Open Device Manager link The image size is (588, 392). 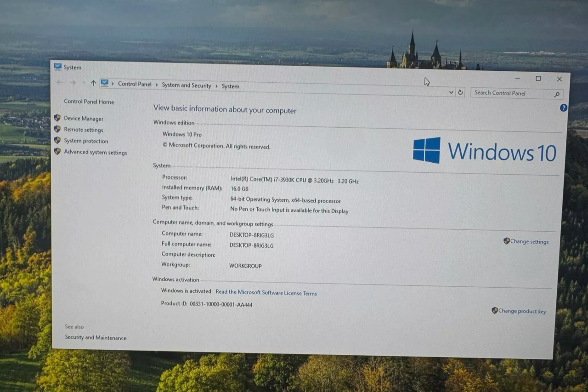(84, 119)
